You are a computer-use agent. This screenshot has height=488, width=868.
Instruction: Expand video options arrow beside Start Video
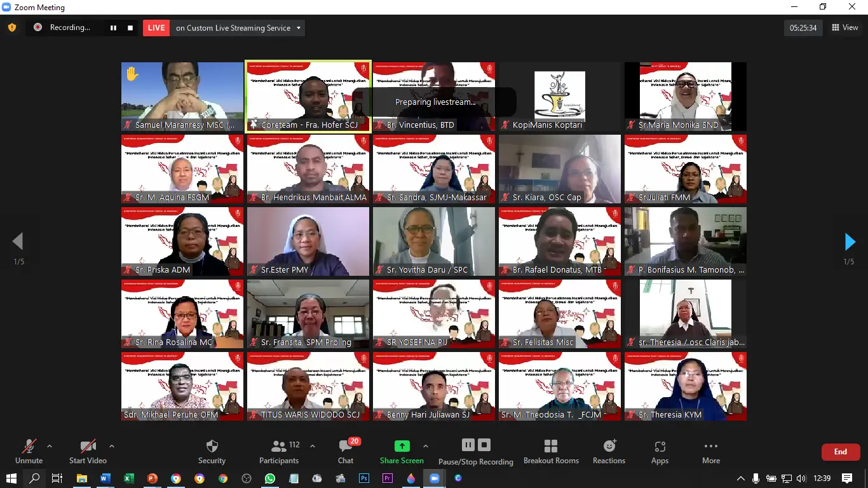112,446
